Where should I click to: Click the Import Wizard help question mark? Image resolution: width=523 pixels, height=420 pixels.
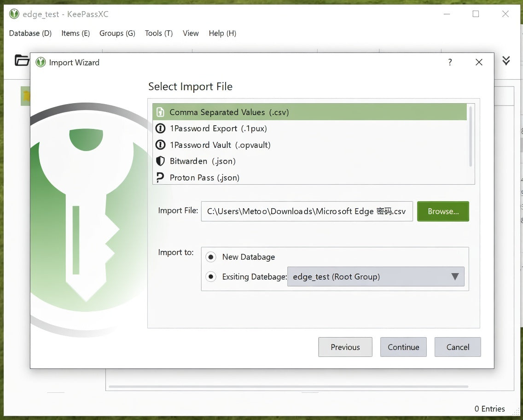450,62
